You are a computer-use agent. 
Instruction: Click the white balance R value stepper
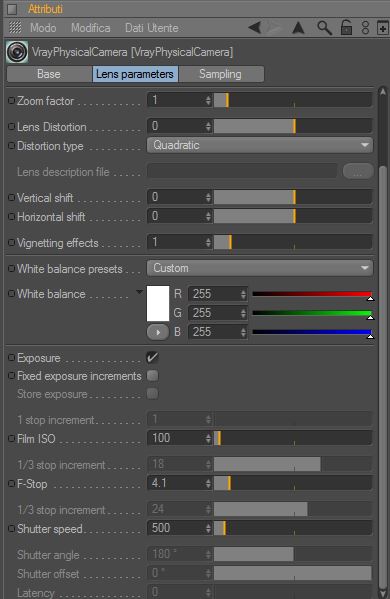click(243, 294)
